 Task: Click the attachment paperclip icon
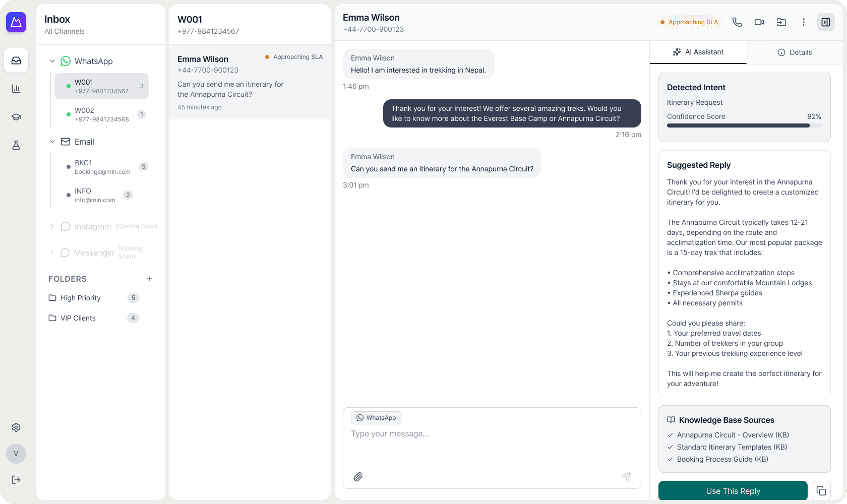coord(358,477)
